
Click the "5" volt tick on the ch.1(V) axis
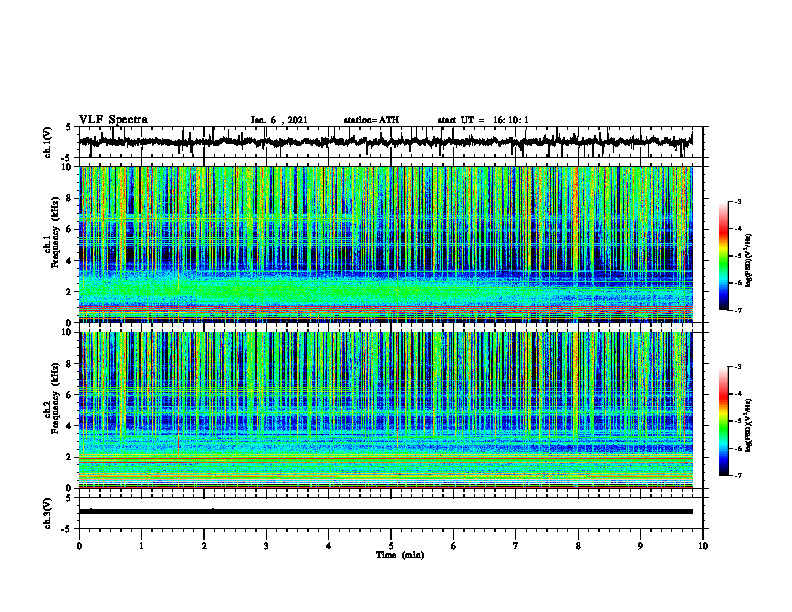pyautogui.click(x=68, y=128)
